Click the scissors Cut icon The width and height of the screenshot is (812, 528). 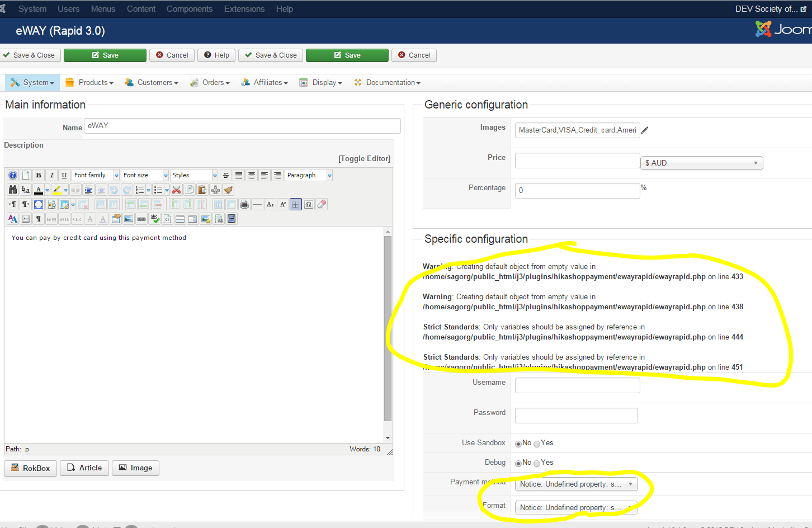(x=177, y=190)
